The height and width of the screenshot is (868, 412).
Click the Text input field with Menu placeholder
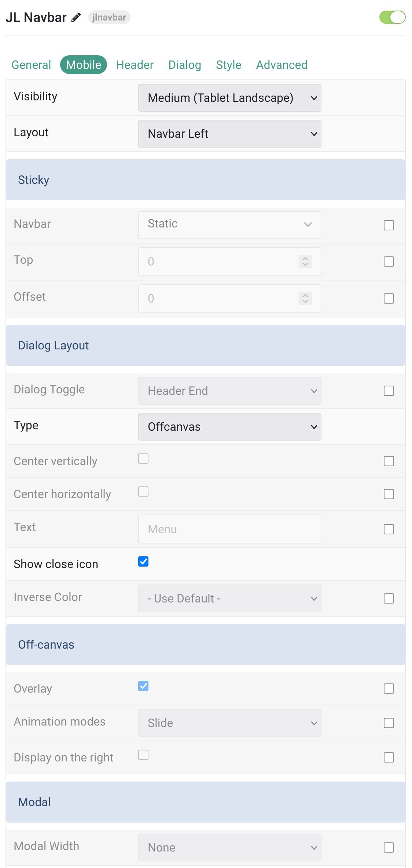(230, 529)
